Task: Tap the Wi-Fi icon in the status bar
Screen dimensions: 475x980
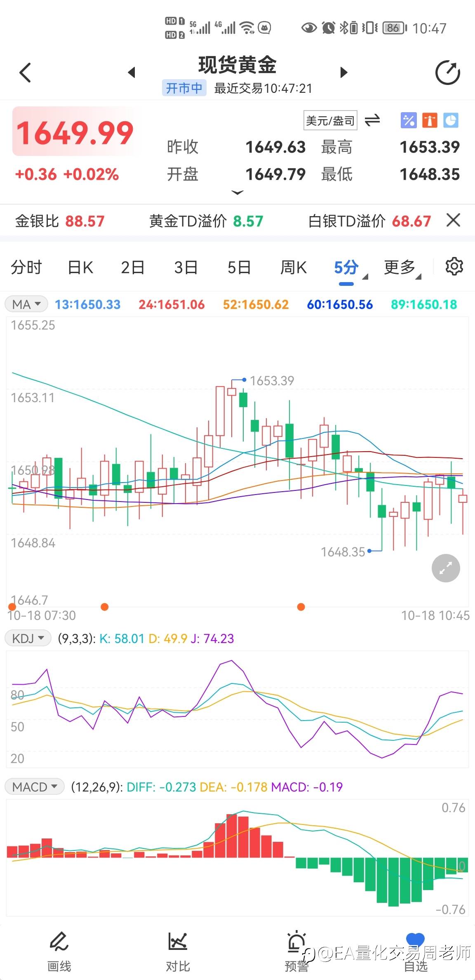Action: 247,28
